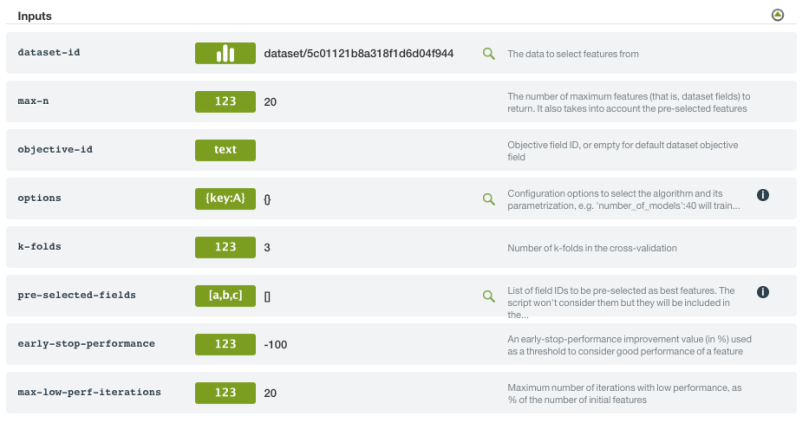Select the dataset/5c01121b8a318f1d6d04f944 value
The height and width of the screenshot is (423, 809).
(358, 53)
